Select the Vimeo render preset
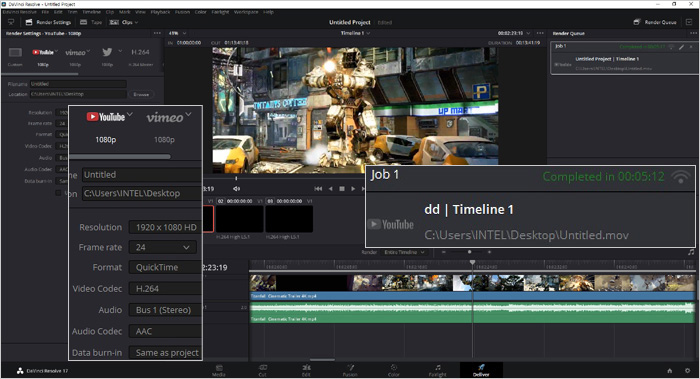Screen dimensions: 700x379 click(x=75, y=53)
